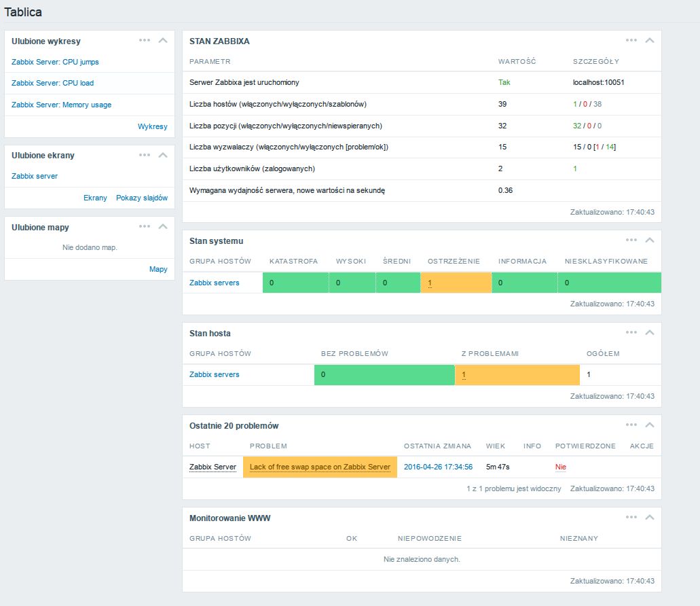Open Zabbix servers group in Stan systemu
The height and width of the screenshot is (606, 700).
tap(215, 283)
